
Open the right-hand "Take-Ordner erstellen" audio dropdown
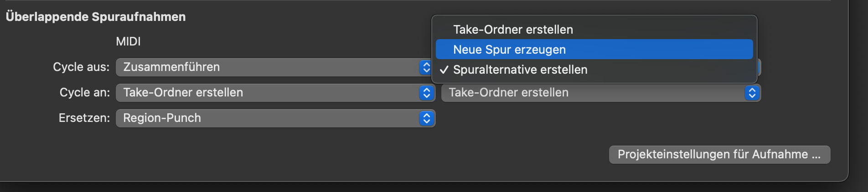(x=593, y=93)
